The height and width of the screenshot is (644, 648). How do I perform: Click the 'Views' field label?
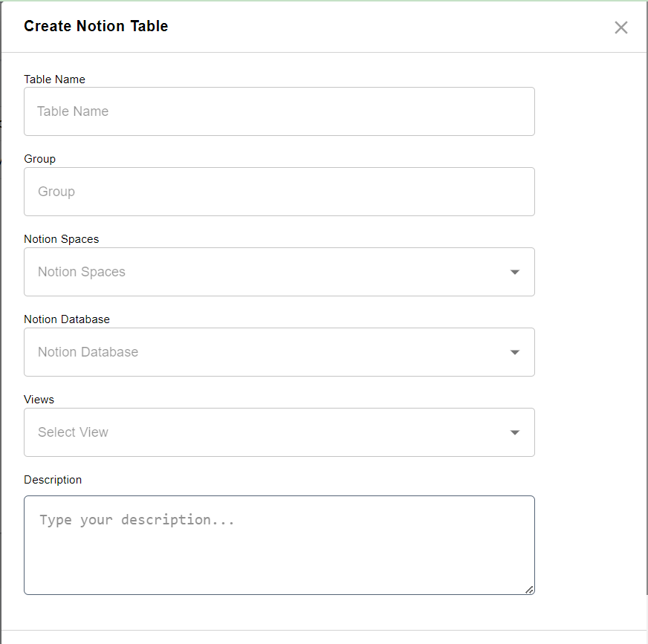tap(39, 400)
